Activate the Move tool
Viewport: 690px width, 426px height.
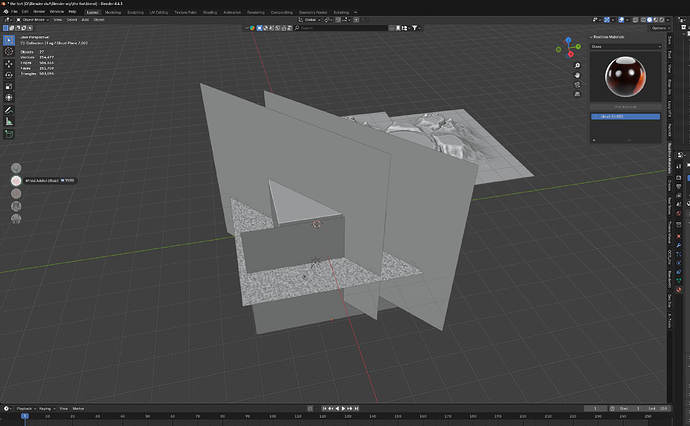click(9, 64)
